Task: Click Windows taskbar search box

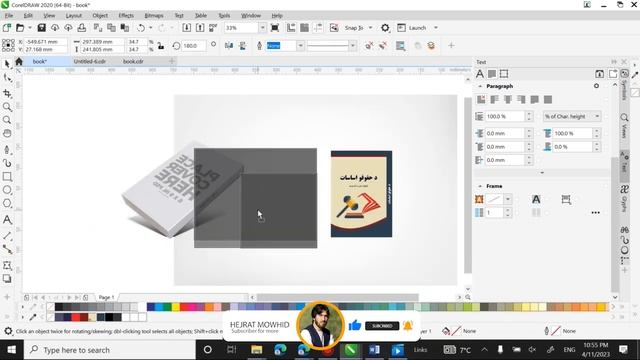Action: [x=109, y=350]
